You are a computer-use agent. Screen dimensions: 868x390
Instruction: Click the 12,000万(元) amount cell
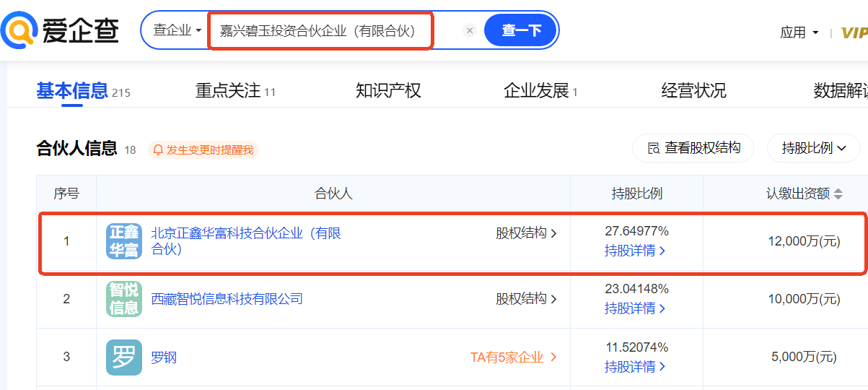pos(804,241)
